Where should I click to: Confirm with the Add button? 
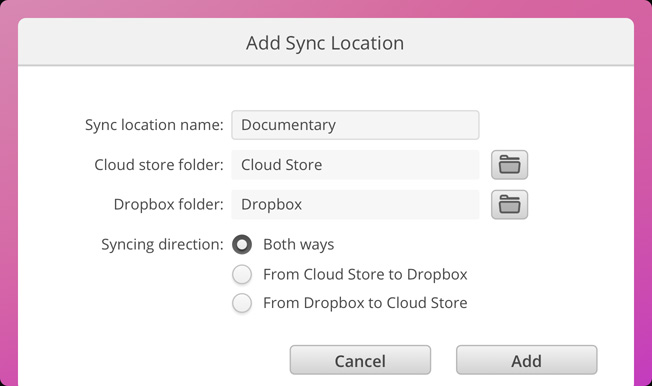pyautogui.click(x=526, y=360)
